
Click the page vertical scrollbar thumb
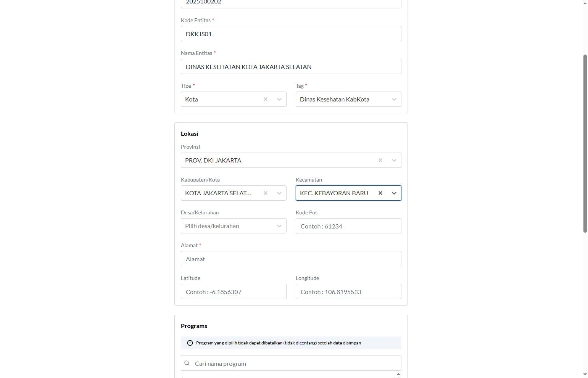[585, 143]
